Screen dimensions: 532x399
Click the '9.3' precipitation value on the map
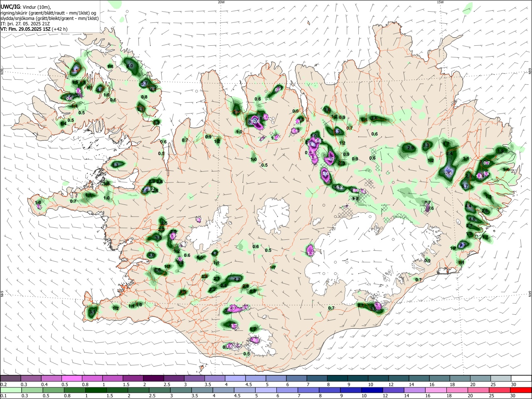pyautogui.click(x=462, y=245)
